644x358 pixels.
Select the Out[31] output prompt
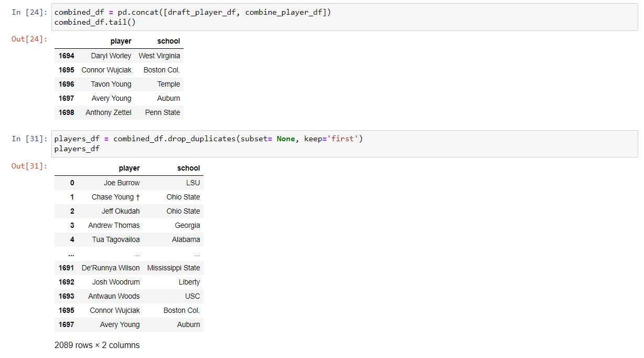coord(29,166)
